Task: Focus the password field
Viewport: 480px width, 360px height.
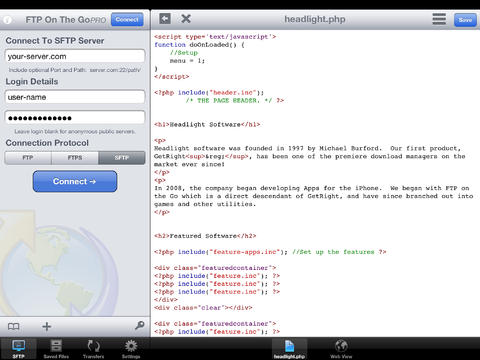Action: 75,118
